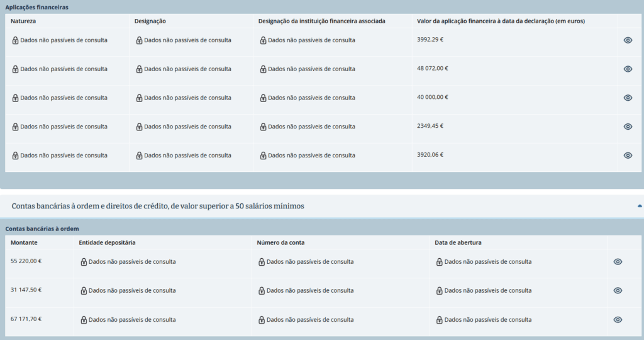Click the 55 220,00 € amount cell
The width and height of the screenshot is (644, 340).
26,261
